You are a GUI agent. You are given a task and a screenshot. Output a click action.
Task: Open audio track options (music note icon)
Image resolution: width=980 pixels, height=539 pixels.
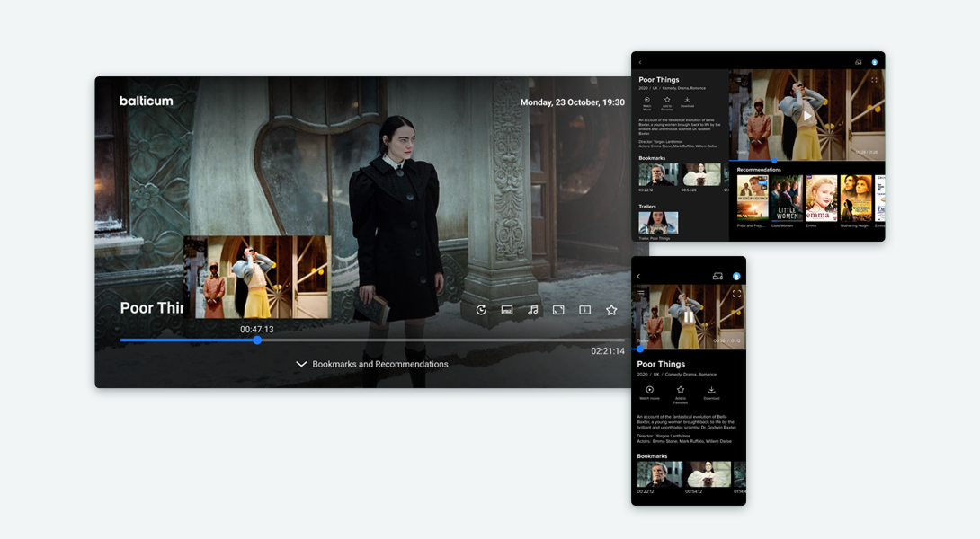[532, 310]
